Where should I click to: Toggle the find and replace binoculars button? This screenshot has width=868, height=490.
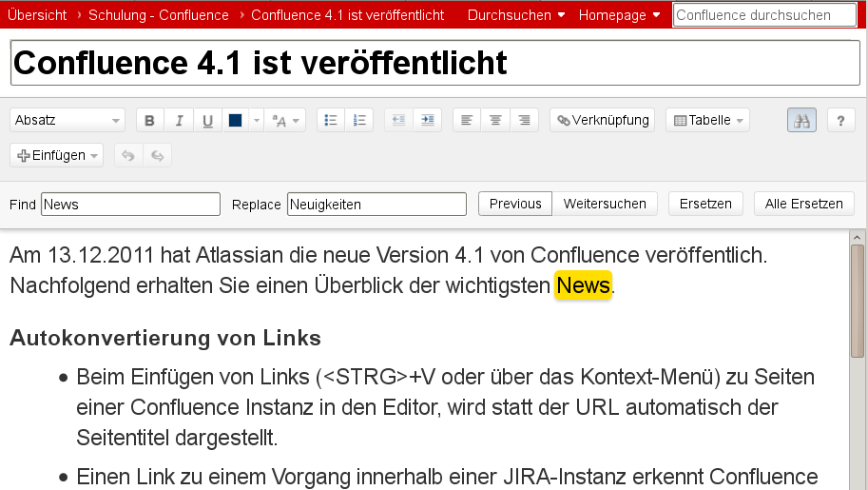801,120
